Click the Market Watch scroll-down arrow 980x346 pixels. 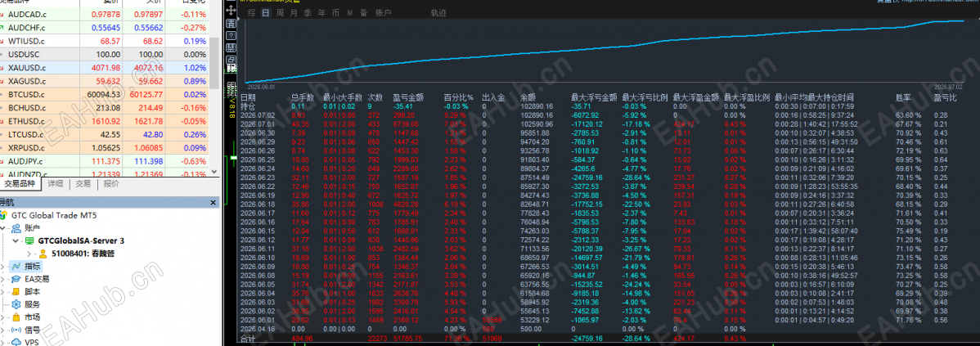(214, 170)
